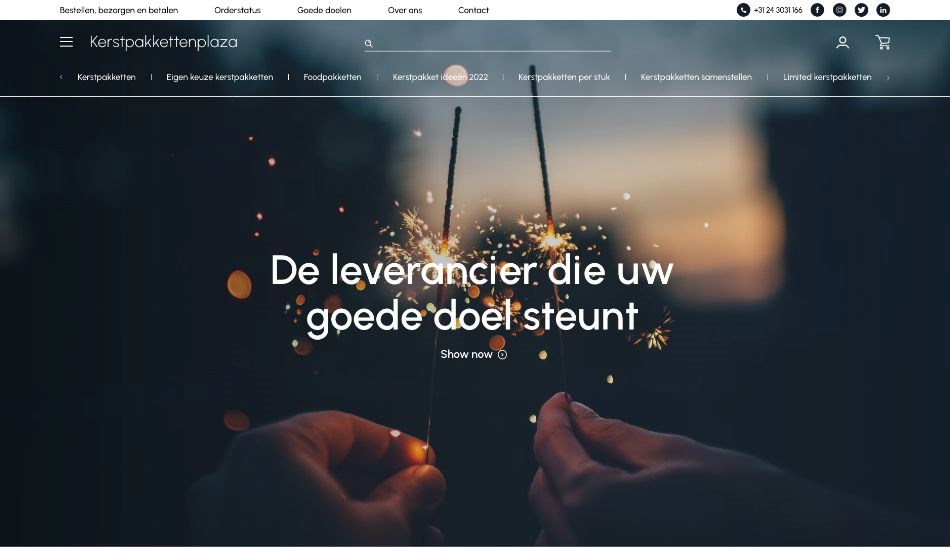950x547 pixels.
Task: Open the Kerstpakketten category
Action: point(106,77)
